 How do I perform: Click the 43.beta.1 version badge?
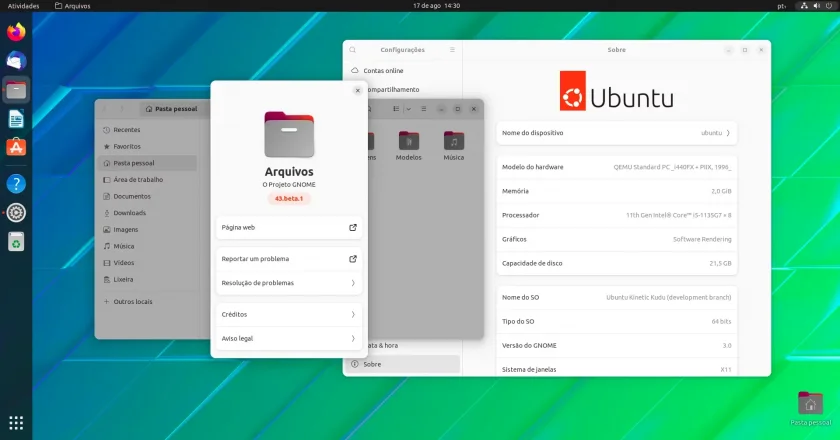coord(289,198)
